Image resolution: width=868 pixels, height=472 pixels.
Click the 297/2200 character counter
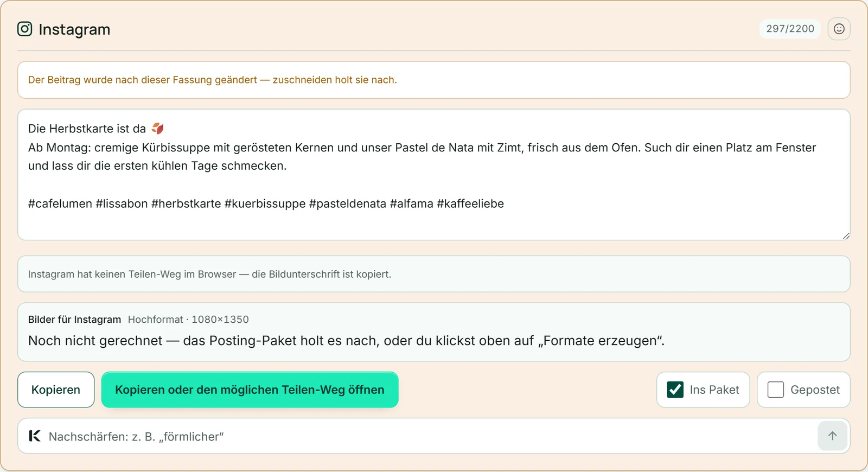point(790,29)
